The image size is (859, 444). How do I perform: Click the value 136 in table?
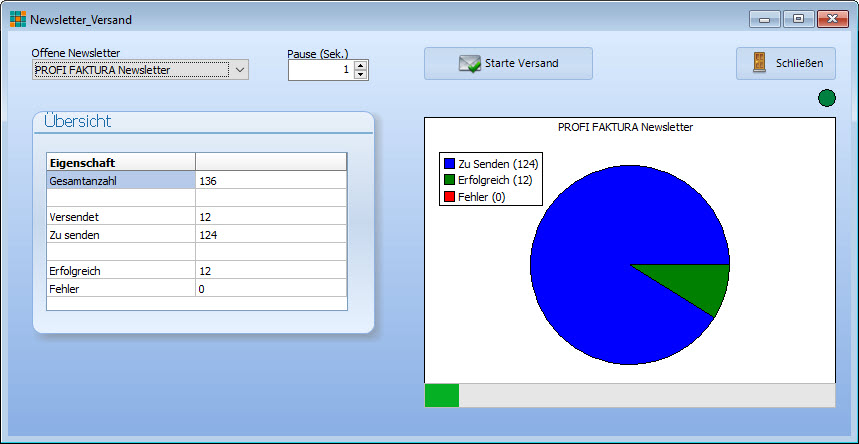(208, 180)
